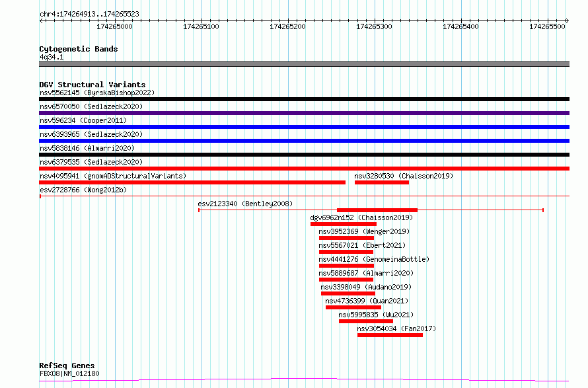Open the nsv596234 (Cooper2011) label
The height and width of the screenshot is (388, 588).
83,120
